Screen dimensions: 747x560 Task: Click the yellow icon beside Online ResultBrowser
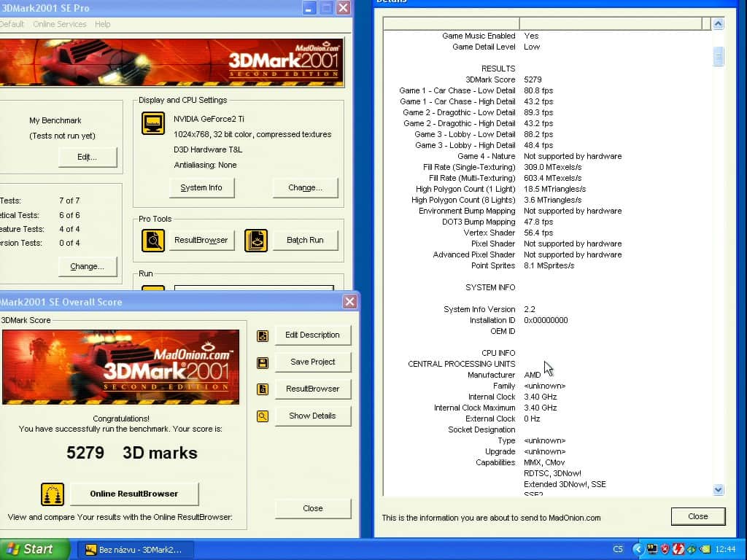(53, 494)
